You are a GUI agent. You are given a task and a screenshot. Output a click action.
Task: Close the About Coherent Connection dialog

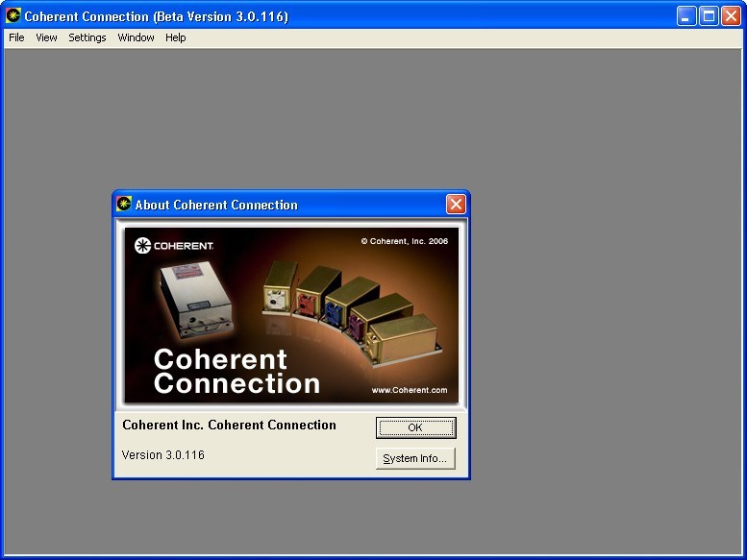pyautogui.click(x=456, y=205)
